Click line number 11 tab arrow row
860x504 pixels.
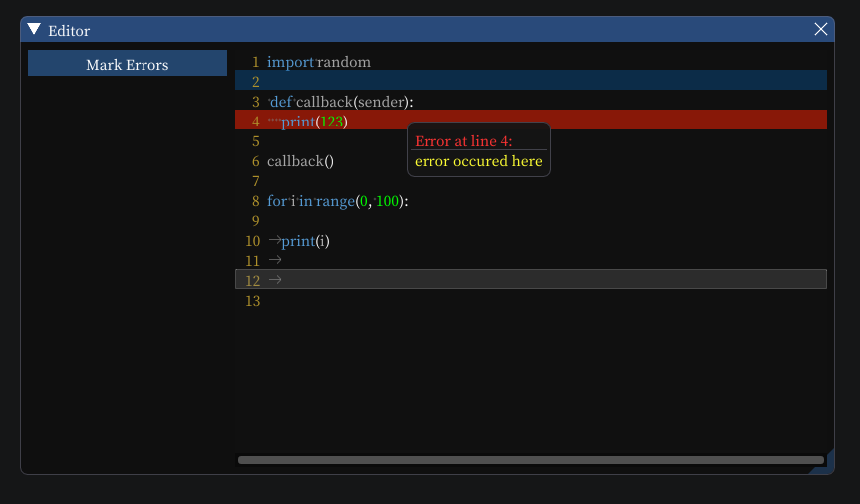(x=275, y=260)
